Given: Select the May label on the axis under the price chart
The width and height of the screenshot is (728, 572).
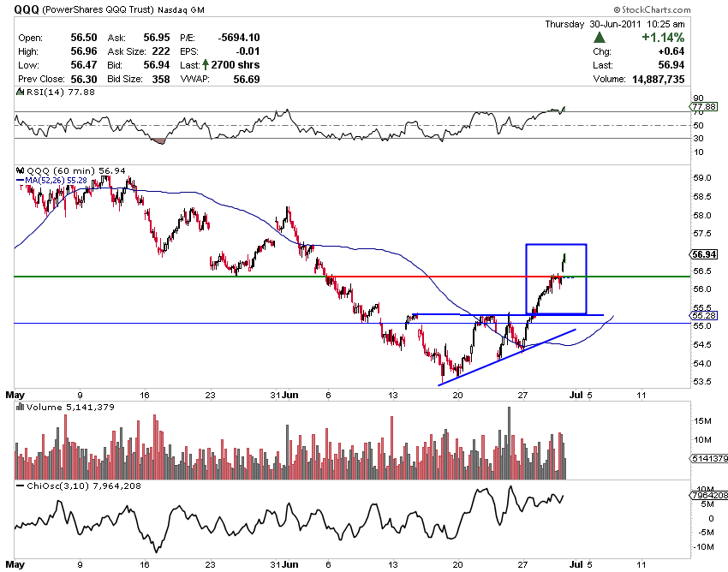Looking at the screenshot, I should pyautogui.click(x=15, y=395).
